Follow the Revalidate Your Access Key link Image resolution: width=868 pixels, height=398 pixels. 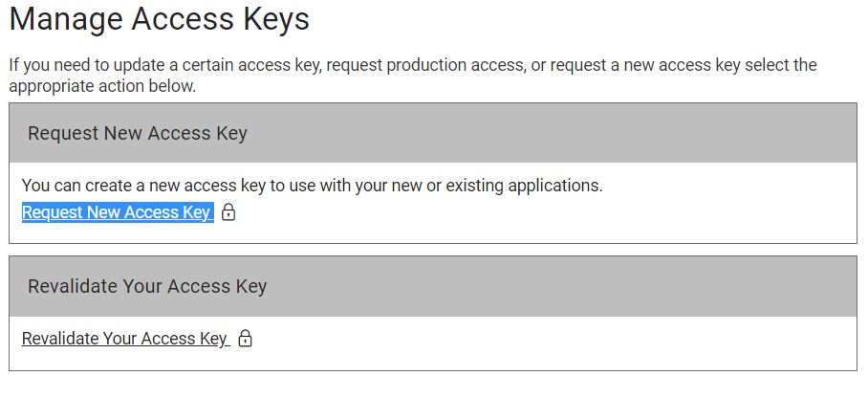(125, 339)
